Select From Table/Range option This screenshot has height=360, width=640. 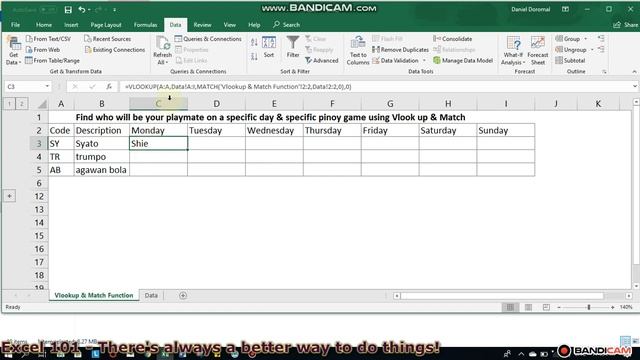point(52,60)
